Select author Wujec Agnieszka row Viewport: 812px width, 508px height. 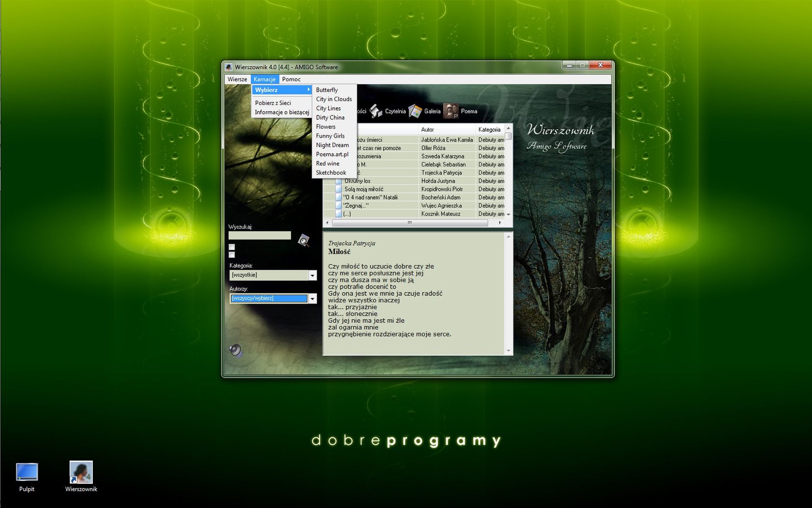[447, 206]
